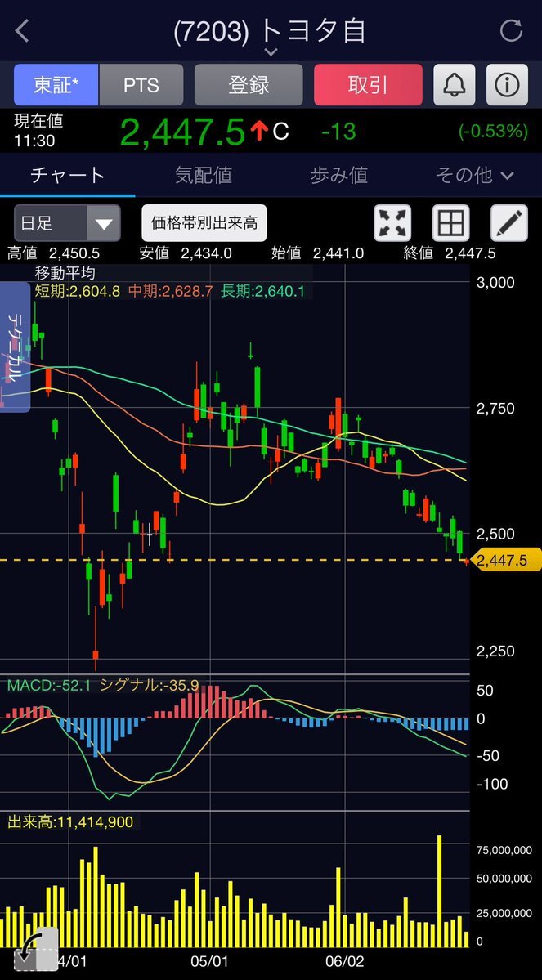Refresh the stock quote

[x=511, y=30]
